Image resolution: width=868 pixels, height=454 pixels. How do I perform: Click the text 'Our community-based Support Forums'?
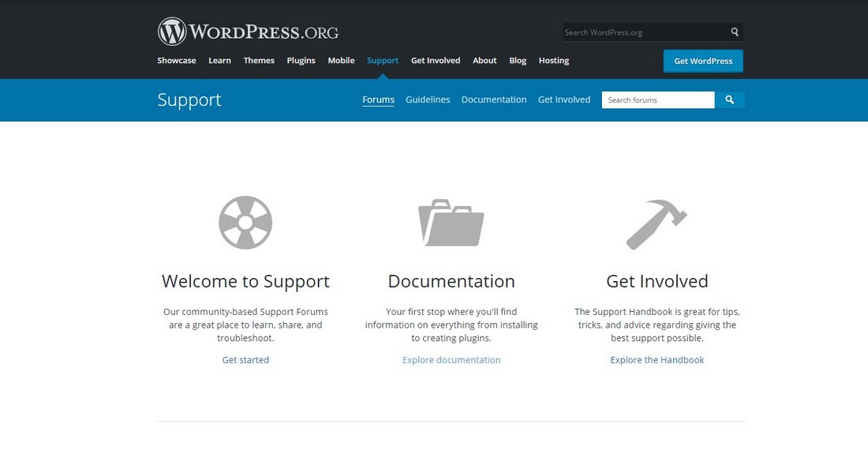point(245,312)
